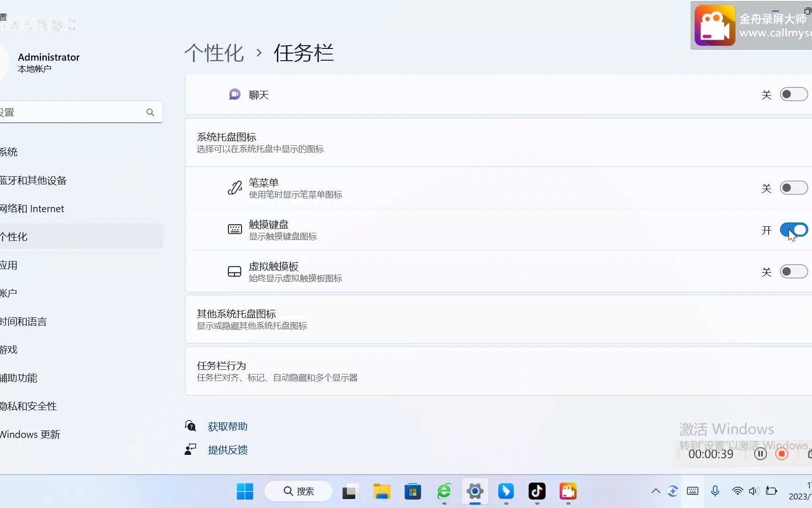Image resolution: width=812 pixels, height=508 pixels.
Task: Click the touch keyboard icon in system tray
Action: coord(692,491)
